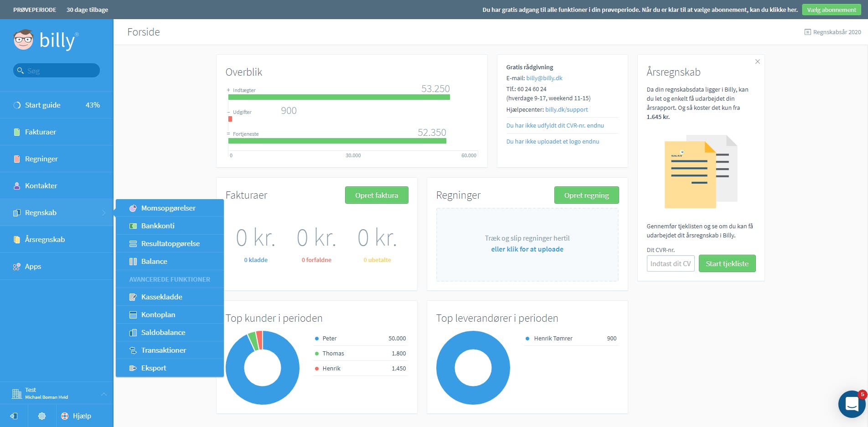
Task: Click the Eksport icon in submenu
Action: coord(133,368)
